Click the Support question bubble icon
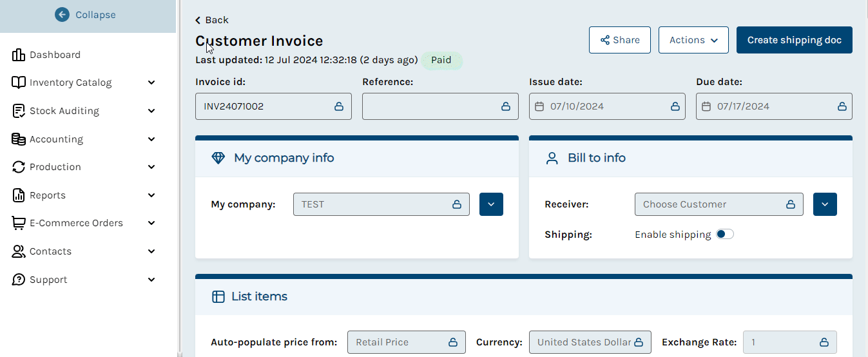This screenshot has width=868, height=357. [x=19, y=280]
